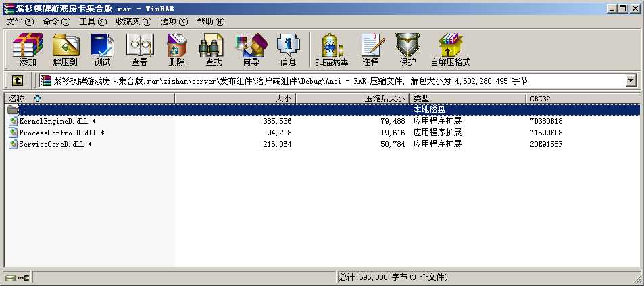
Task: Click the WinRAR title bar app icon
Action: (9, 8)
